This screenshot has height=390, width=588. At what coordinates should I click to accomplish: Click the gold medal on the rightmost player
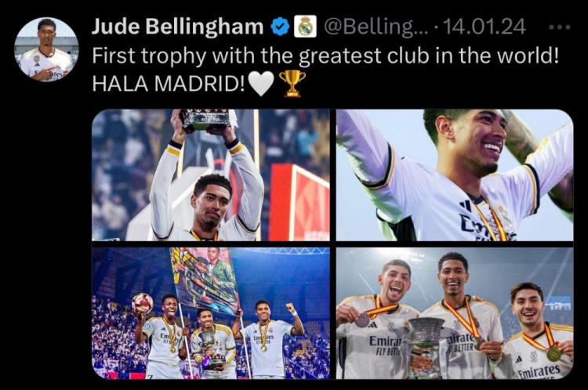coord(554,354)
